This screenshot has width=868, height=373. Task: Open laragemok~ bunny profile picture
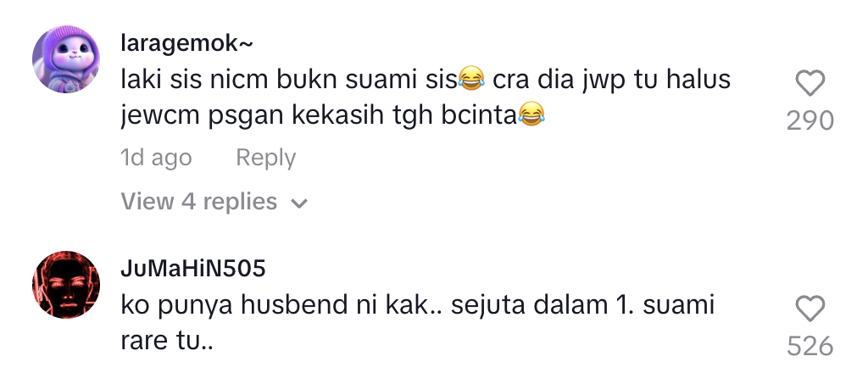tap(66, 58)
